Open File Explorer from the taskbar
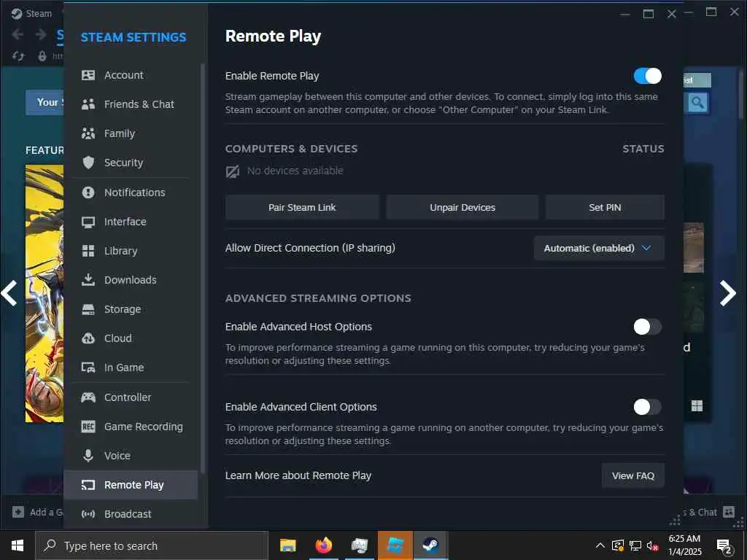This screenshot has height=560, width=747. coord(287,545)
